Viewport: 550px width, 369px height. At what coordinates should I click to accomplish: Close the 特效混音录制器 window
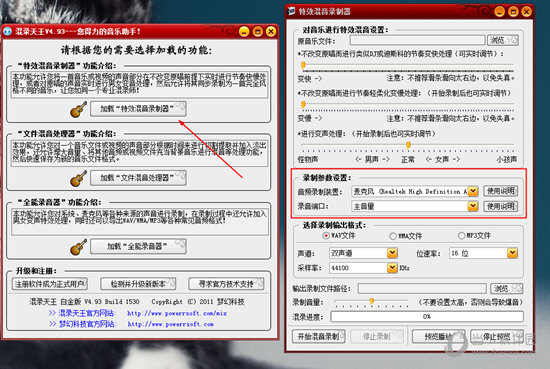(x=526, y=12)
